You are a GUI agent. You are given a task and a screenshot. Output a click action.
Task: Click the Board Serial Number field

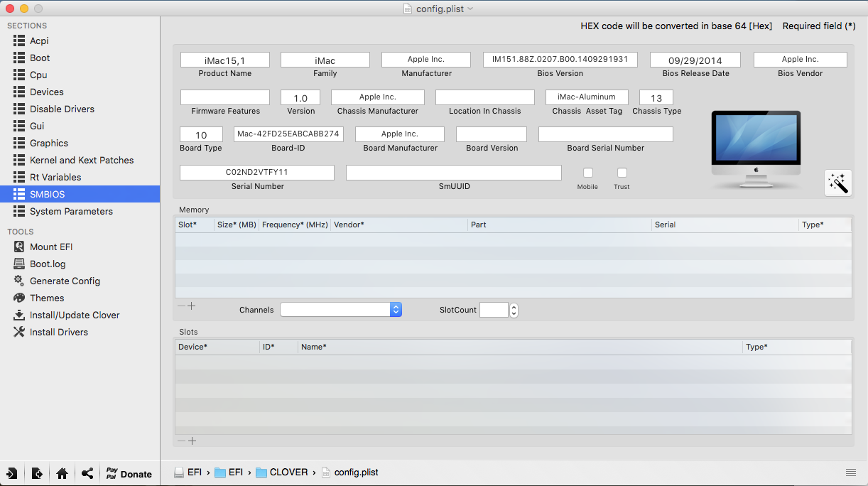tap(606, 134)
